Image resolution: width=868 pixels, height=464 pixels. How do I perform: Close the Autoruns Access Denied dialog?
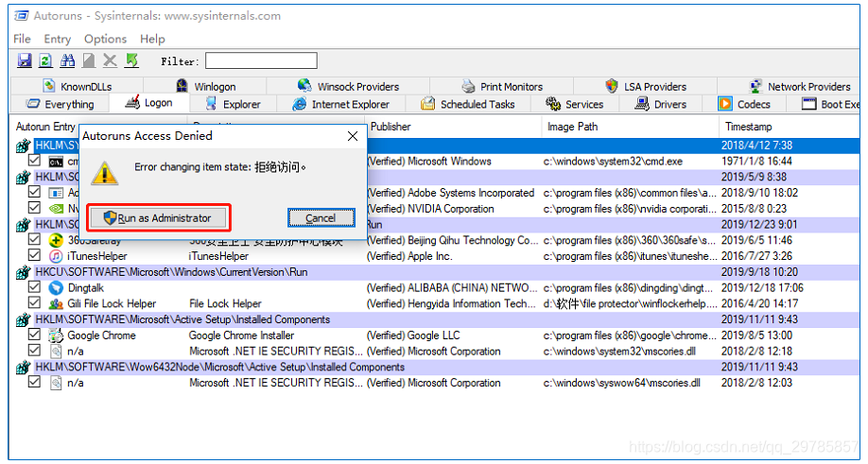point(353,136)
